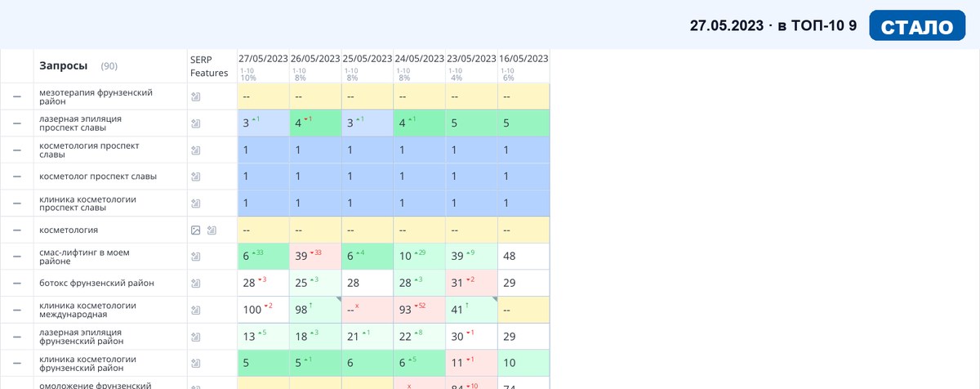Click query text клиника косметологии международная
This screenshot has height=389, width=980.
pyautogui.click(x=87, y=310)
